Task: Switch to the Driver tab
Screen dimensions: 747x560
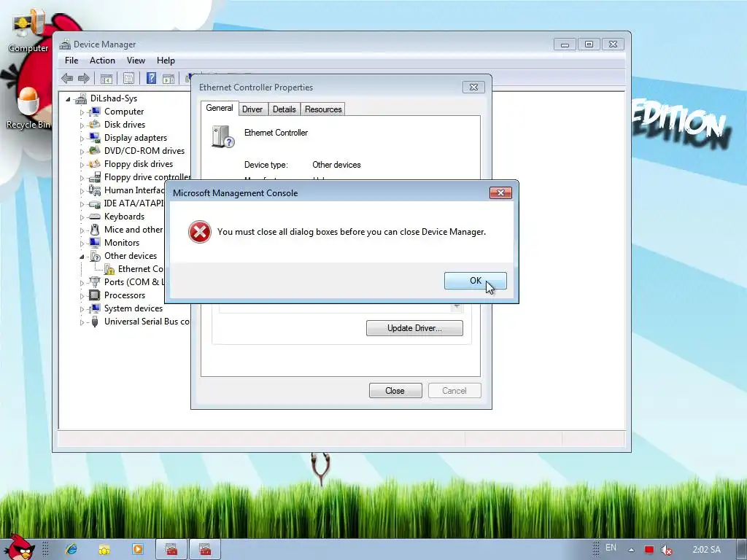Action: (252, 109)
